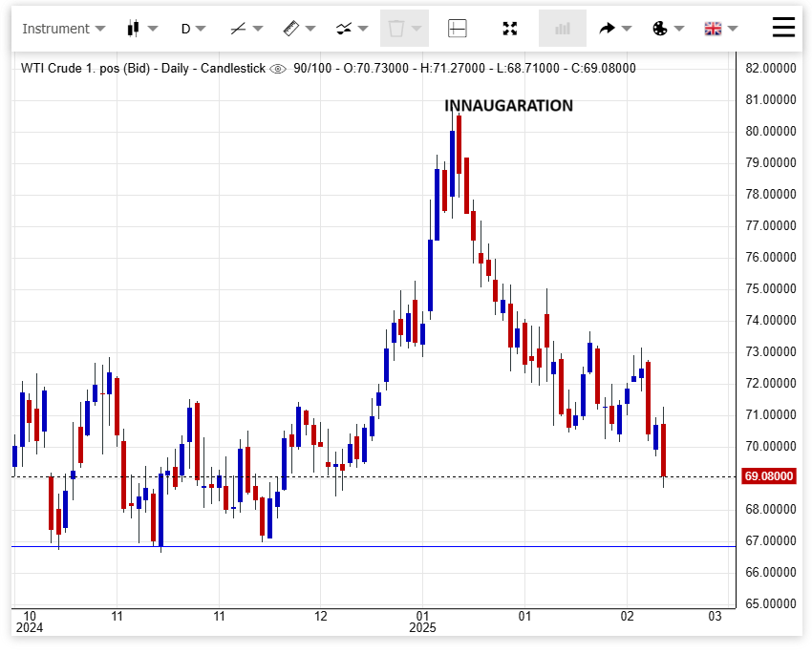Open the D timeframe selector

(193, 29)
